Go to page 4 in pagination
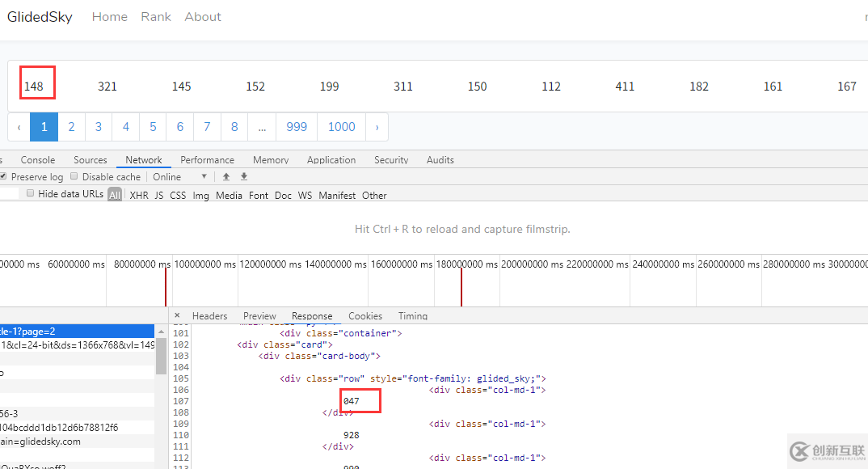The image size is (868, 469). point(125,127)
